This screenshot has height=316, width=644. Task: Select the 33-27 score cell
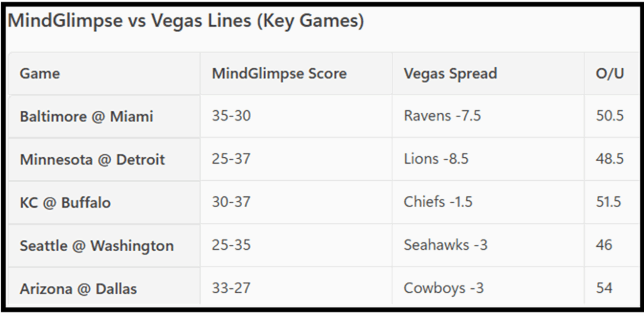coord(231,288)
